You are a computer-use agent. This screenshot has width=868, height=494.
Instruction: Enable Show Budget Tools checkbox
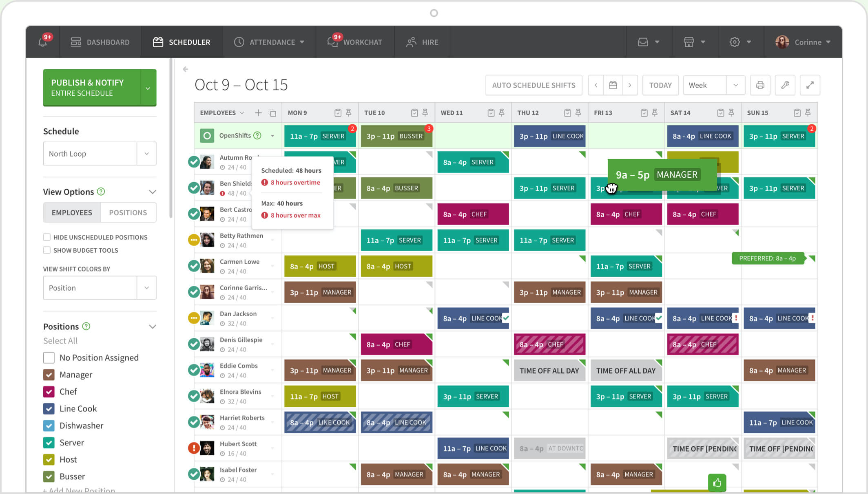[46, 250]
